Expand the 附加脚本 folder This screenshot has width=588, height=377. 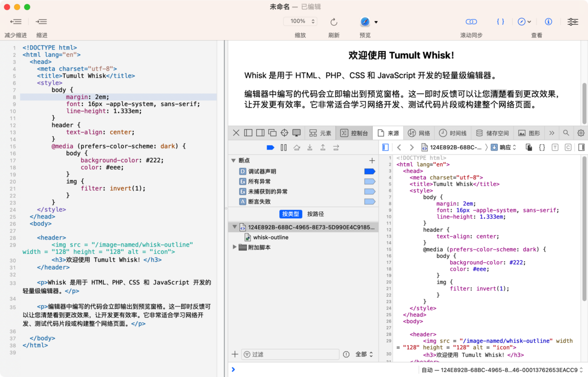click(234, 247)
